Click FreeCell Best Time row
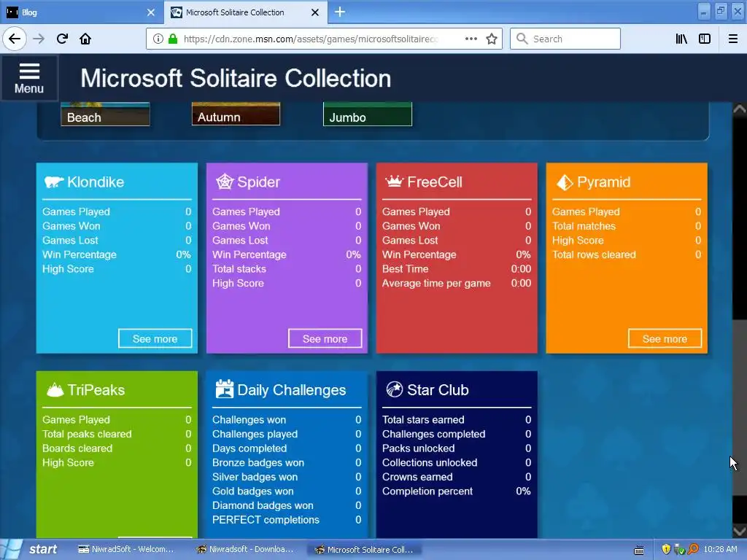 point(457,269)
